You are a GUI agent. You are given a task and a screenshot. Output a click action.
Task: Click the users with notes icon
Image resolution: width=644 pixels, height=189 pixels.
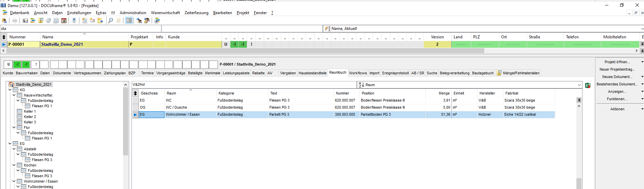tap(147, 21)
